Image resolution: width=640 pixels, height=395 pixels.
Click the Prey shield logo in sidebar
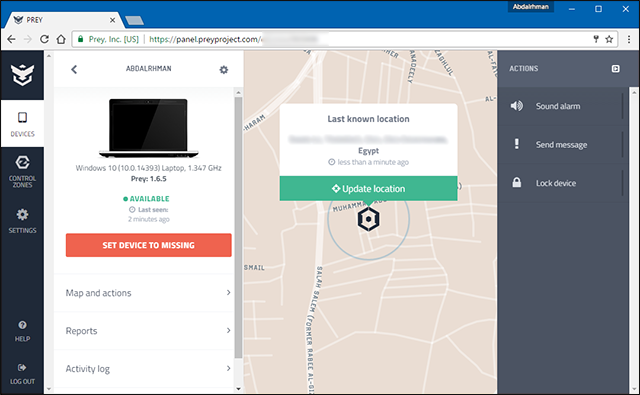[22, 75]
